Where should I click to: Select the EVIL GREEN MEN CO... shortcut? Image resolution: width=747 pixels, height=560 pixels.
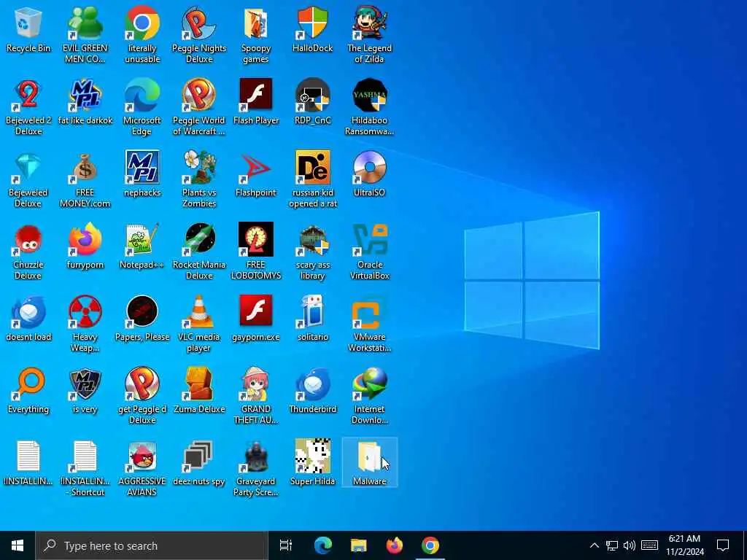tap(85, 36)
